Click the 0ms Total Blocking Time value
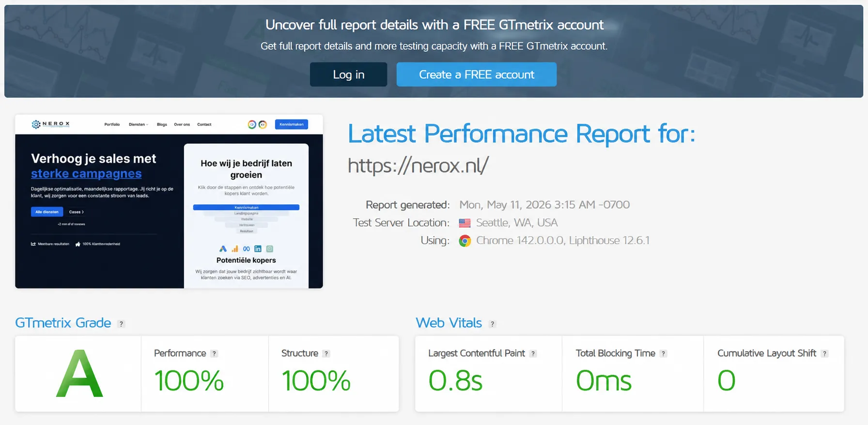The width and height of the screenshot is (868, 425). tap(604, 380)
